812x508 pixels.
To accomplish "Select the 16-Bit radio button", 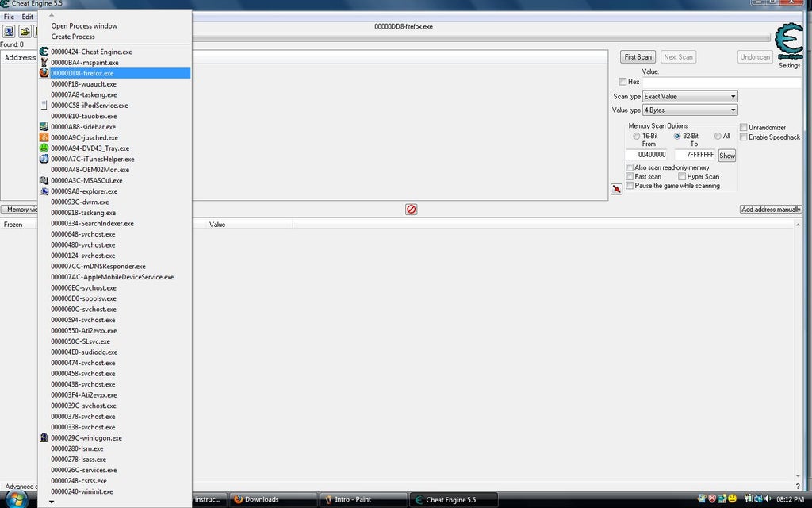I will pyautogui.click(x=637, y=137).
